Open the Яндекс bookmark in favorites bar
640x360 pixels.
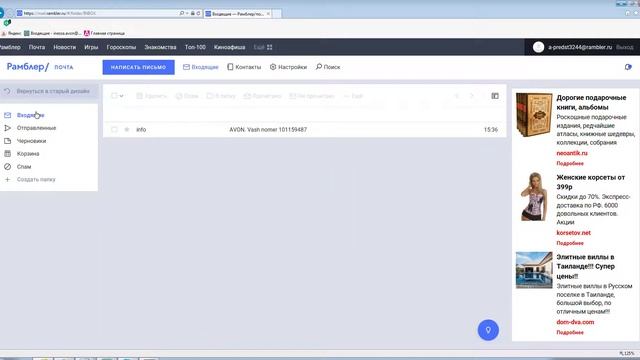click(11, 33)
